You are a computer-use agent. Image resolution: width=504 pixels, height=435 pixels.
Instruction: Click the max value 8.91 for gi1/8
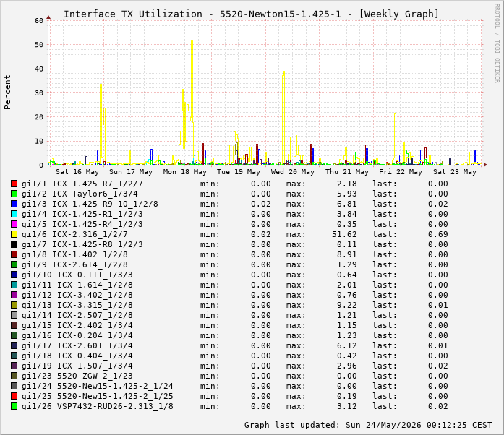point(347,254)
